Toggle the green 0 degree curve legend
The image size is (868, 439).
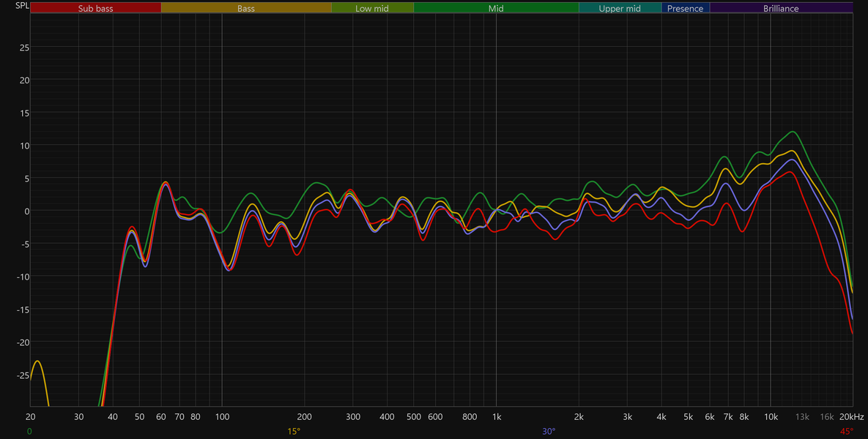point(29,431)
